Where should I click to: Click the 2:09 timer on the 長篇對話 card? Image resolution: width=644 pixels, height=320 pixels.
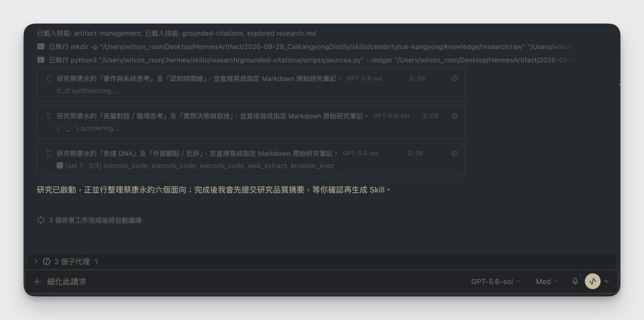pos(430,116)
